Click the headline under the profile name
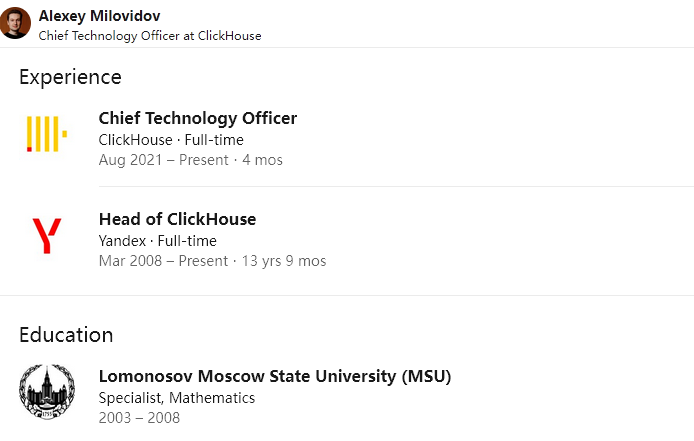Viewport: 694px width, 441px height. tap(150, 35)
